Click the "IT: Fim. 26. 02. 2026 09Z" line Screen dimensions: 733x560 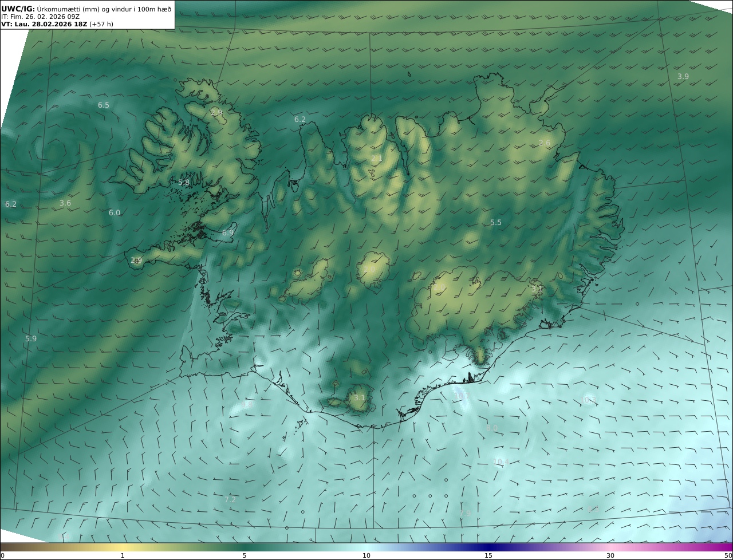coord(40,17)
